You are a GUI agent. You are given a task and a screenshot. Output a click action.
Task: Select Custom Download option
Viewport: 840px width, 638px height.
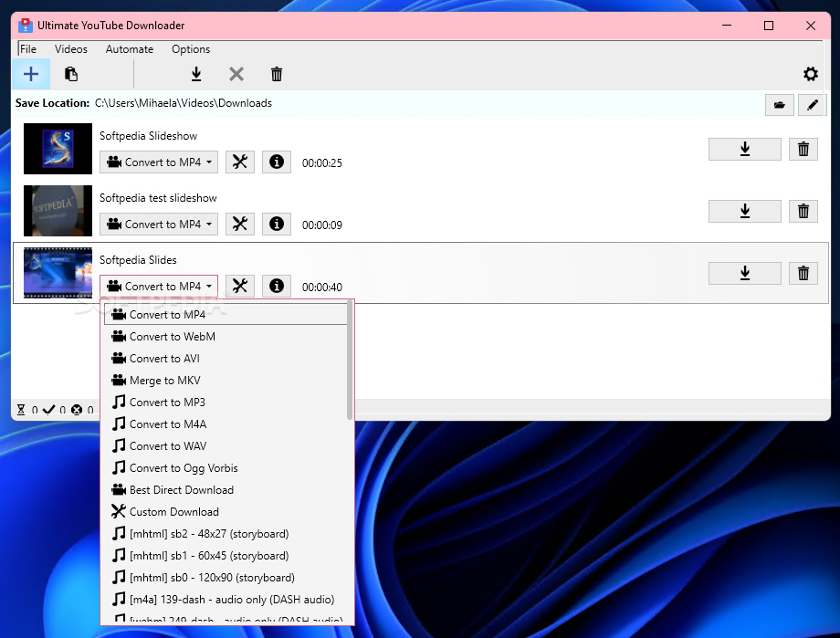pos(226,512)
